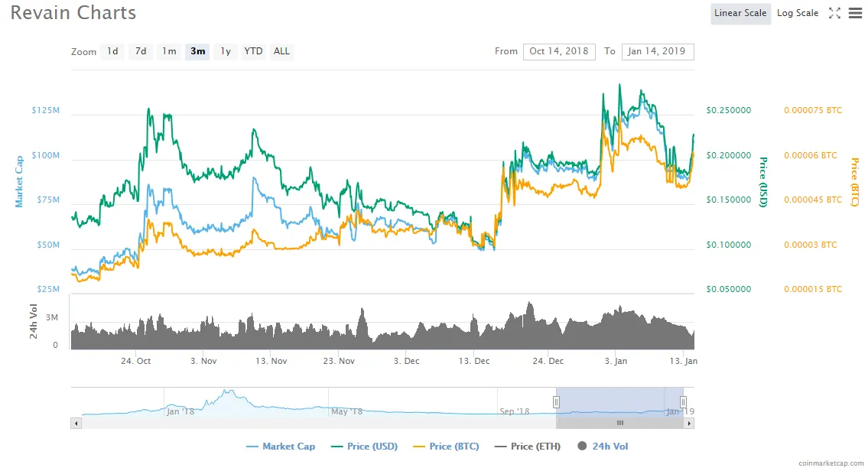Screen dimensions: 868x471
Task: Click the navigator scrollbar thumb grip
Action: (620, 424)
